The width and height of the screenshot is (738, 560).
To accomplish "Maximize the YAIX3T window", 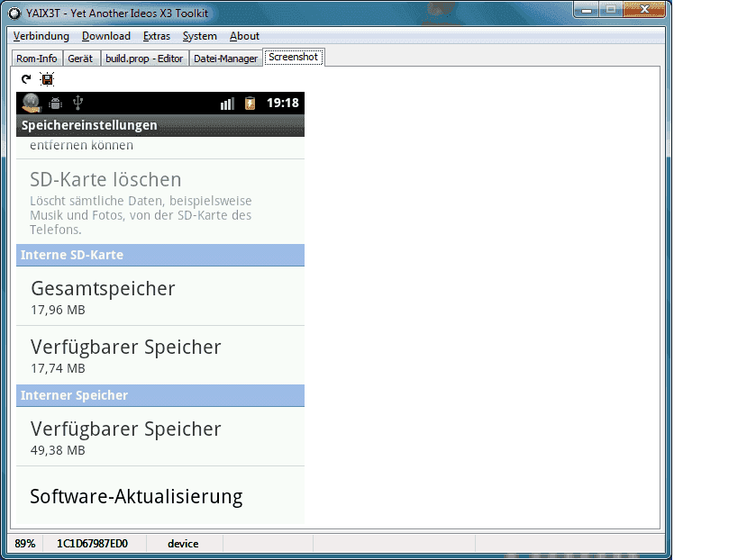I will pyautogui.click(x=611, y=10).
